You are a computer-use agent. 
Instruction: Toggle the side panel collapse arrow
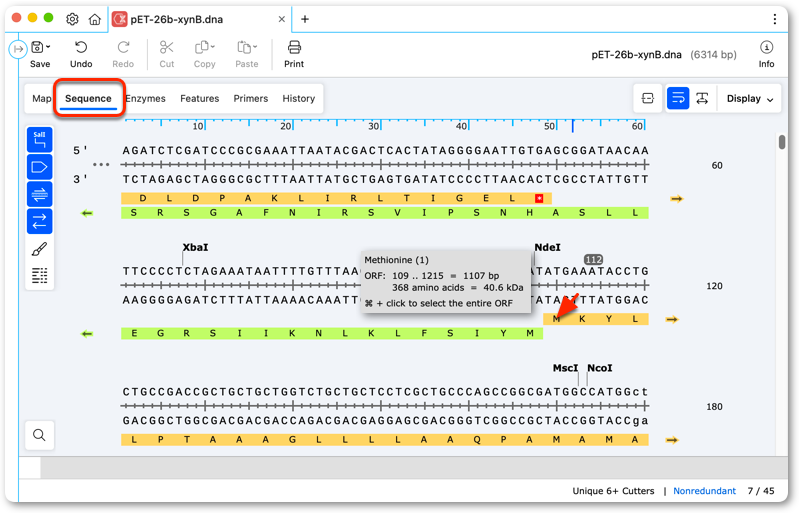18,49
